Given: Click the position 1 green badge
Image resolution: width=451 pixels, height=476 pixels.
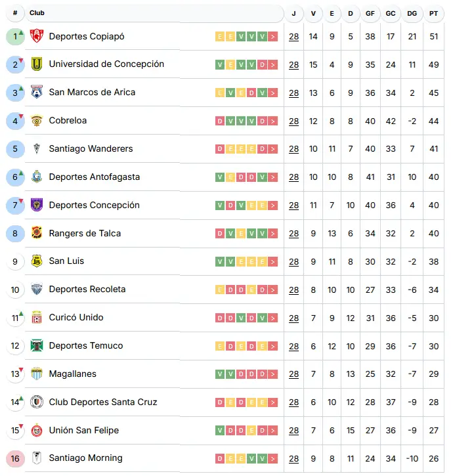Looking at the screenshot, I should [x=15, y=37].
